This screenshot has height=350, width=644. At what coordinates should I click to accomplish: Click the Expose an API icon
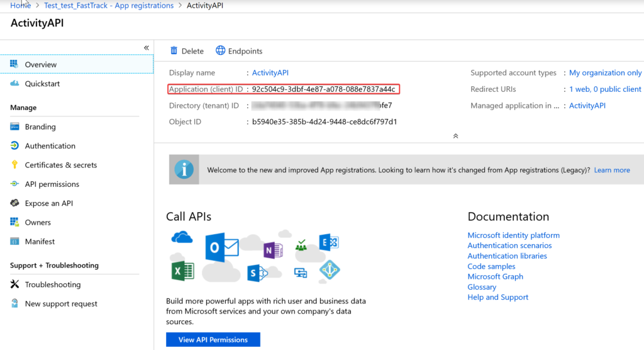(14, 203)
